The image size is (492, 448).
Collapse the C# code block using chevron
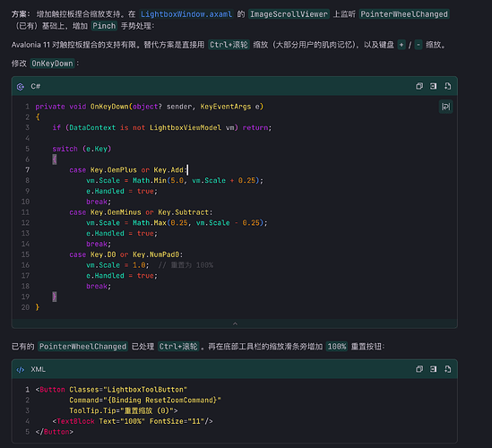pos(235,323)
